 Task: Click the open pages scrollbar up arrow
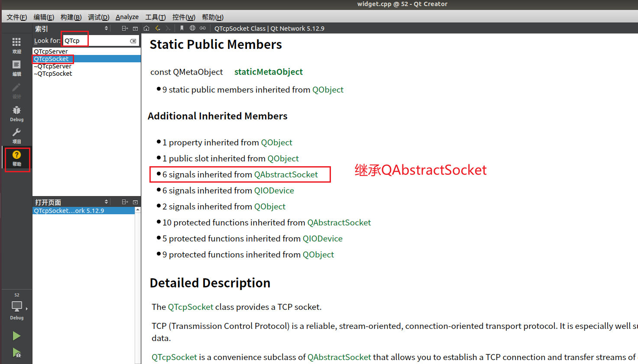tap(138, 210)
